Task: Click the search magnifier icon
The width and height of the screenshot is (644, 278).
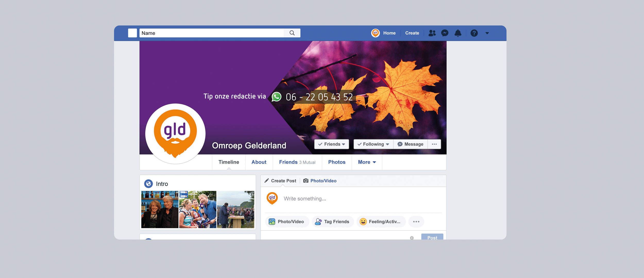Action: [x=292, y=33]
